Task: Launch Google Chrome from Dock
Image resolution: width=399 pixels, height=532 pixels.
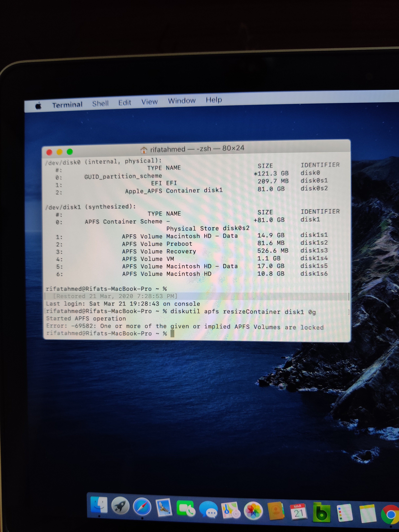Action: point(391,514)
